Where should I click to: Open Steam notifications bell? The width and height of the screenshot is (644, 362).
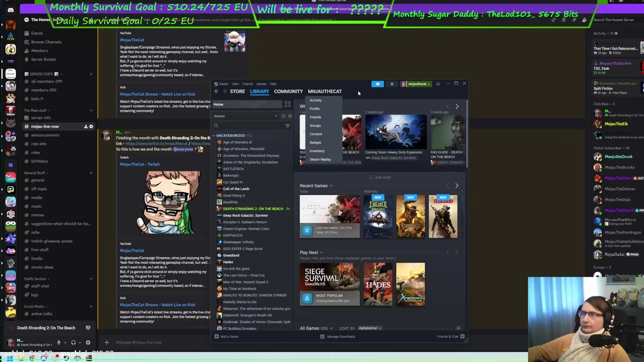(392, 84)
